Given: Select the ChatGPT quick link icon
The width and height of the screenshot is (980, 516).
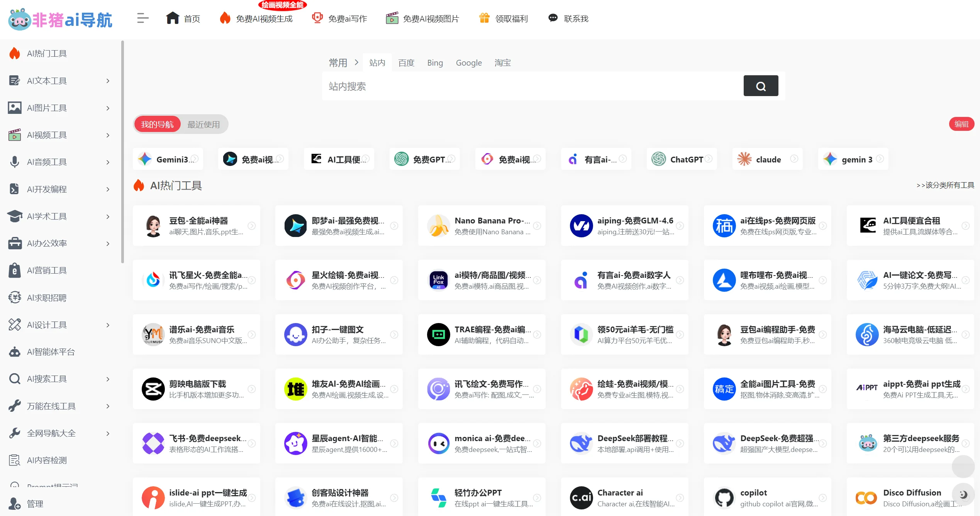Looking at the screenshot, I should coord(659,159).
